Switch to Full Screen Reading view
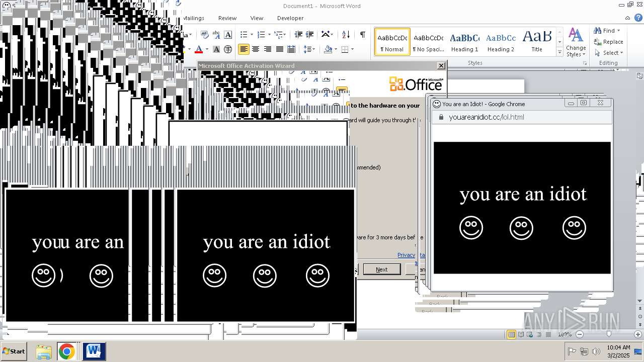The width and height of the screenshot is (644, 362). click(x=521, y=334)
